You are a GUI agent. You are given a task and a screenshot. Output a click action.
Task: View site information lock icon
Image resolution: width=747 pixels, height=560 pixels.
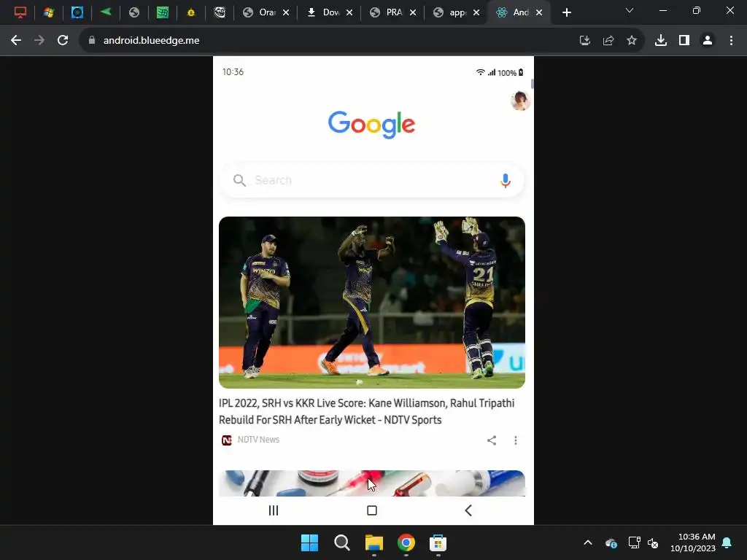[92, 41]
